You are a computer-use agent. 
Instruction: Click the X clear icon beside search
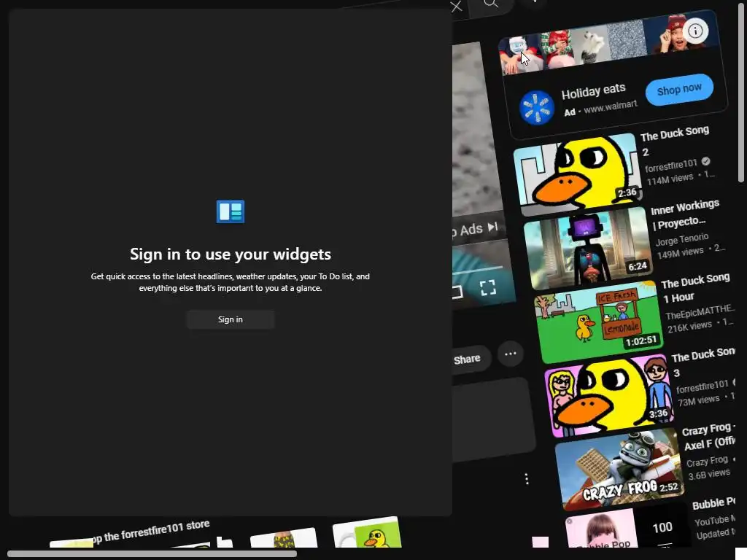click(457, 6)
